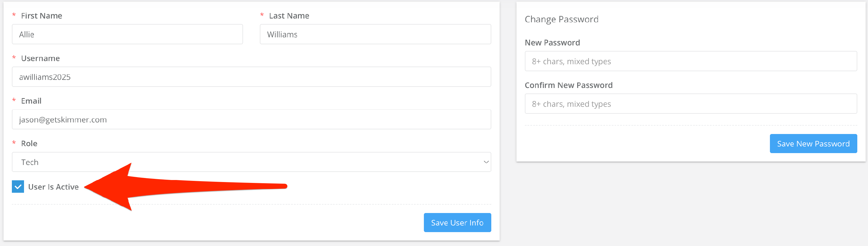
Task: Click the "User Is Active" label text
Action: pos(53,187)
